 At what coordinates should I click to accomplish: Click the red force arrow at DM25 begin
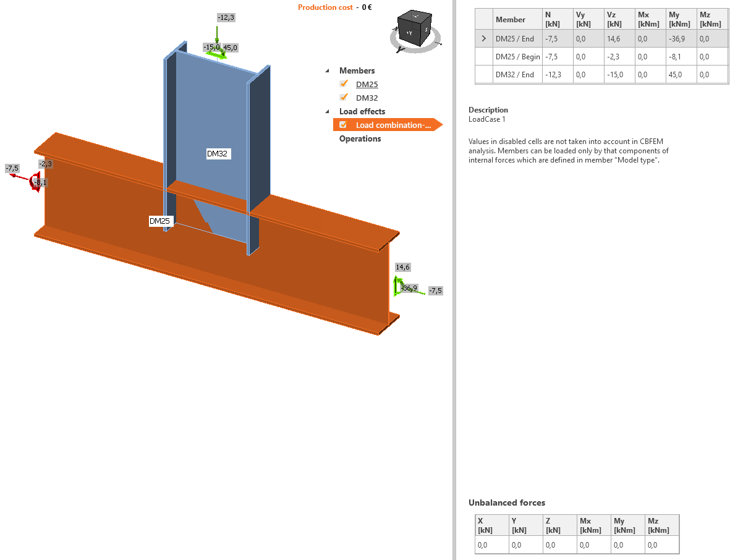click(32, 179)
